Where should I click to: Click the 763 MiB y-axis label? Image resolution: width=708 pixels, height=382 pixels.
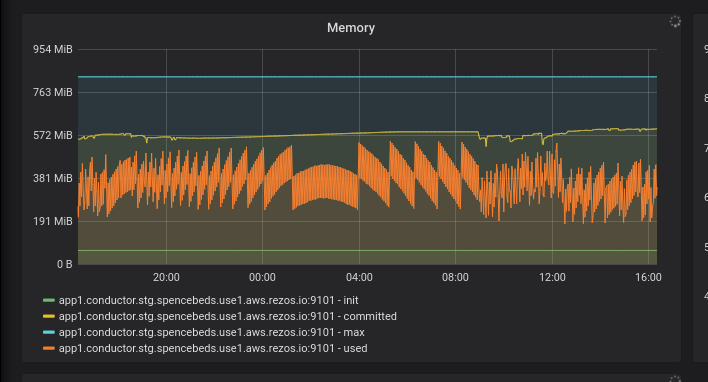point(52,92)
